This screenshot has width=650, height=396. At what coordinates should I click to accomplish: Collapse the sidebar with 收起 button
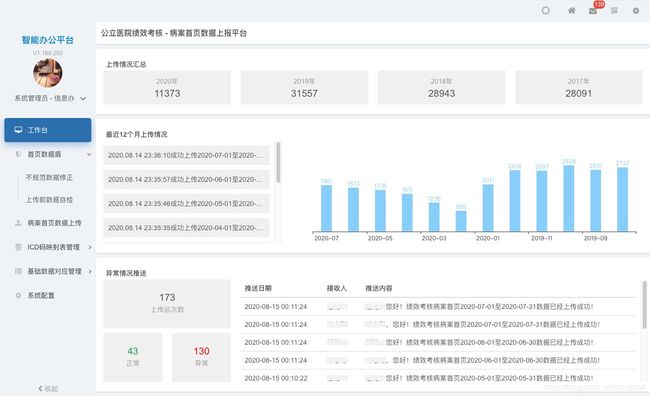pyautogui.click(x=48, y=389)
